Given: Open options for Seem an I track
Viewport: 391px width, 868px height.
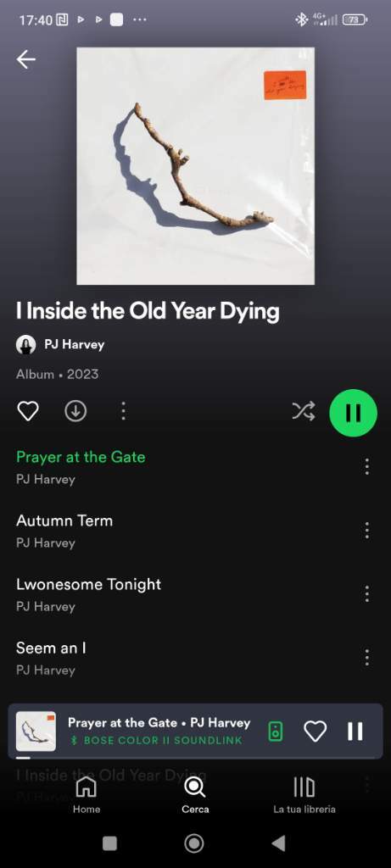Looking at the screenshot, I should (366, 658).
